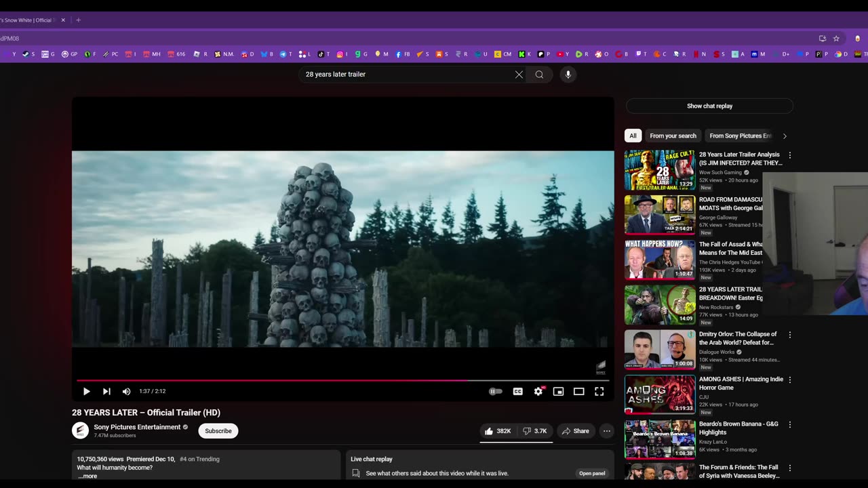This screenshot has height=488, width=868.
Task: Seek on the video progress bar
Action: (342, 380)
